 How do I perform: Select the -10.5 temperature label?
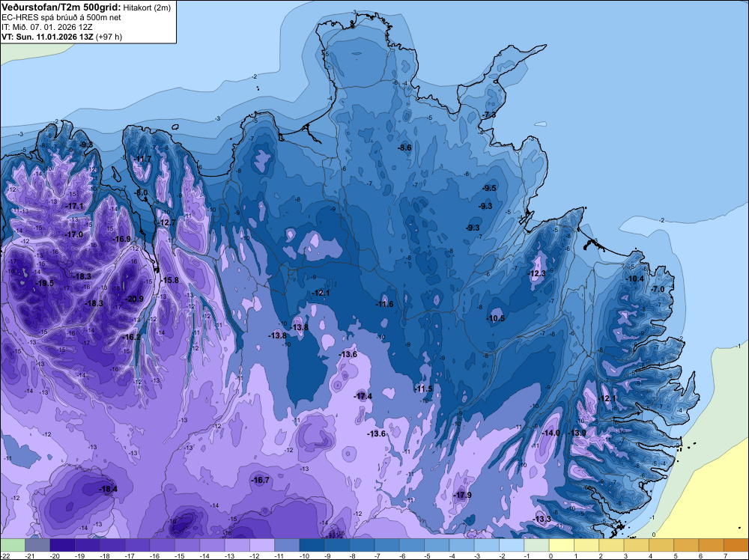pos(496,318)
